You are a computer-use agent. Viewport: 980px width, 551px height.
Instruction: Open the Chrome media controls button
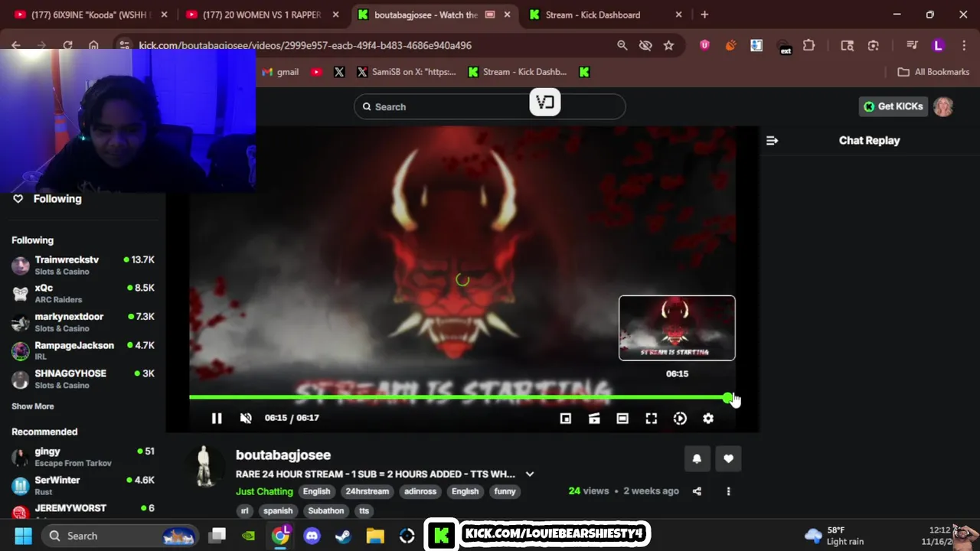911,45
